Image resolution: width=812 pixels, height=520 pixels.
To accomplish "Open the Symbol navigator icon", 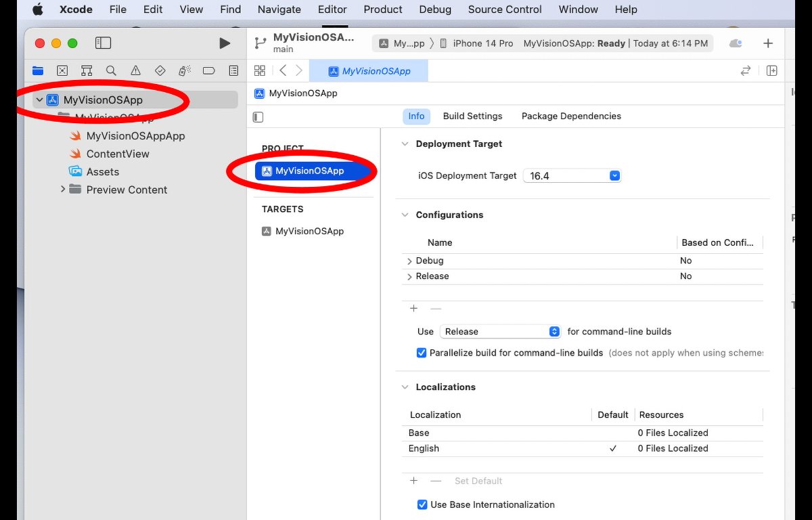I will (x=87, y=70).
